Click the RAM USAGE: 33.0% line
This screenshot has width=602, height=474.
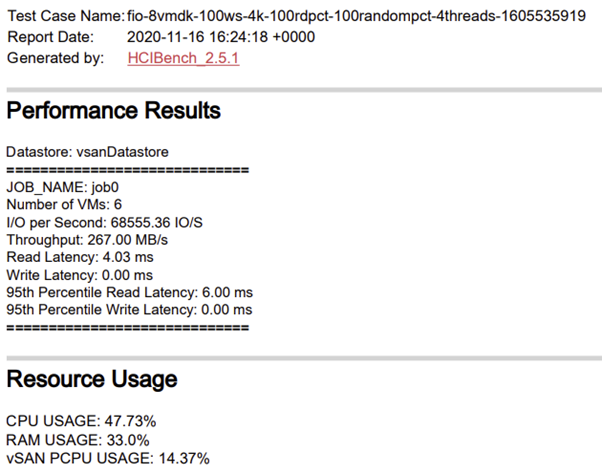tap(77, 439)
